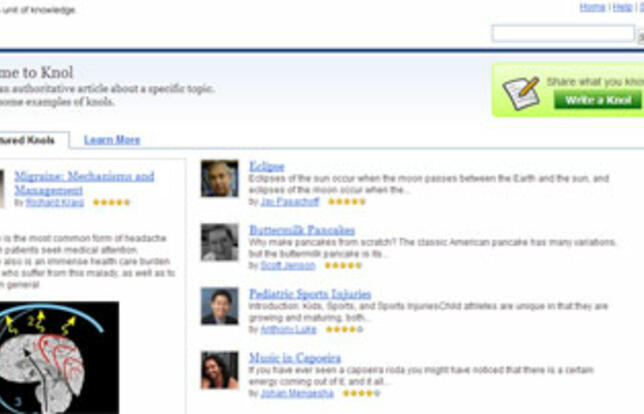Screen dimensions: 644x414
Task: Open the Migraine: Mechanisms and Management article
Action: [x=84, y=183]
